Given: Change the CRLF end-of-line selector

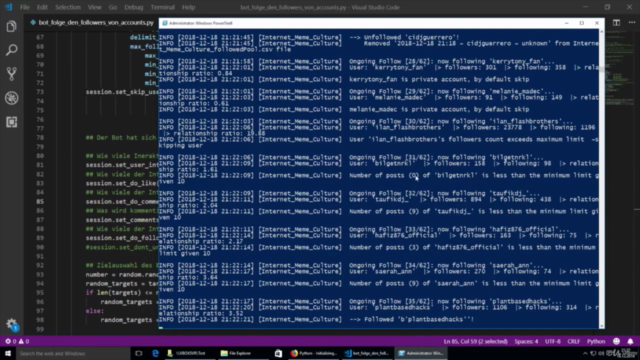Looking at the screenshot, I should [573, 341].
